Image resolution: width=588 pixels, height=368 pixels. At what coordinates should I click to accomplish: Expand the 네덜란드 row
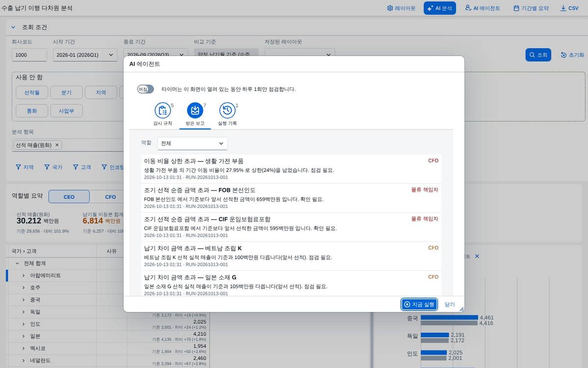tap(24, 360)
